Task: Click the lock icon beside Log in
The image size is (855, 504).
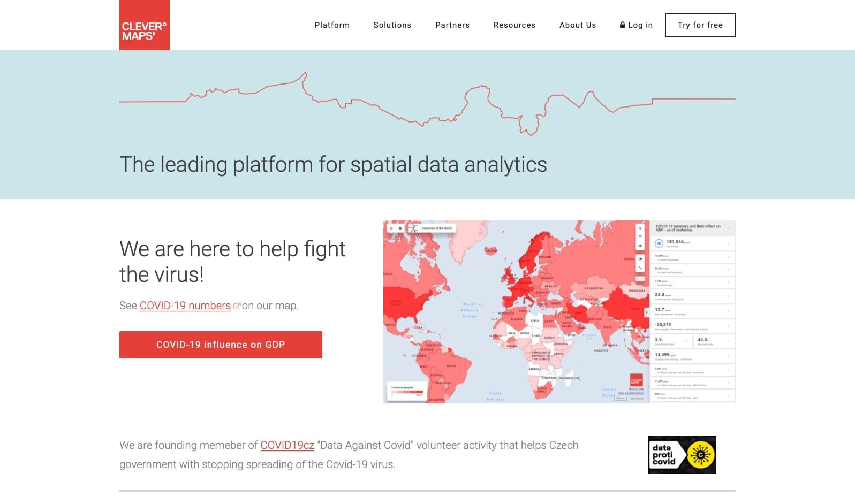Action: (623, 25)
